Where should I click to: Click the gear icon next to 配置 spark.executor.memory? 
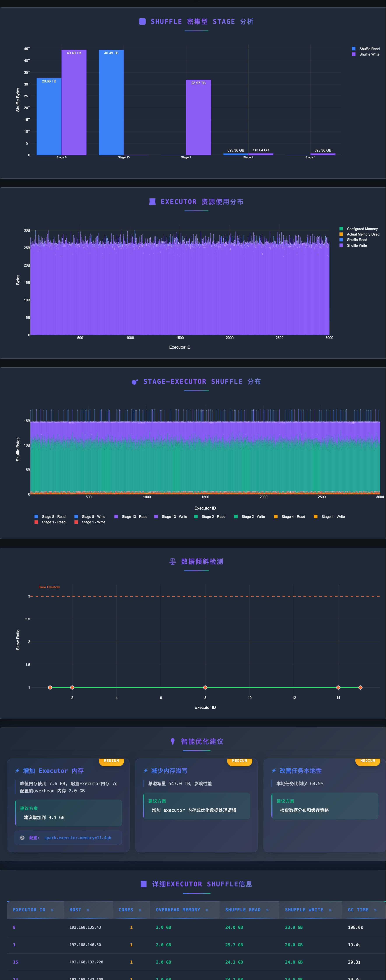(22, 838)
